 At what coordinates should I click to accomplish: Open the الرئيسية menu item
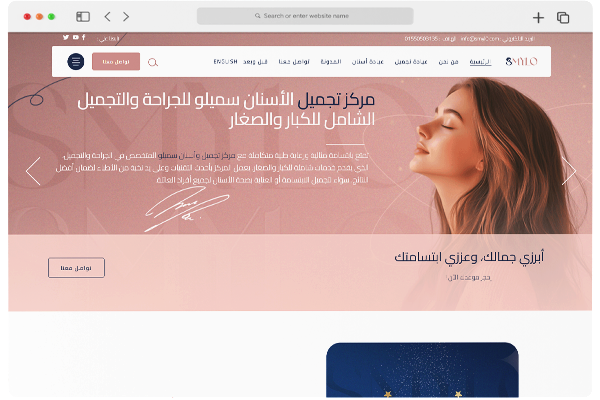[480, 62]
